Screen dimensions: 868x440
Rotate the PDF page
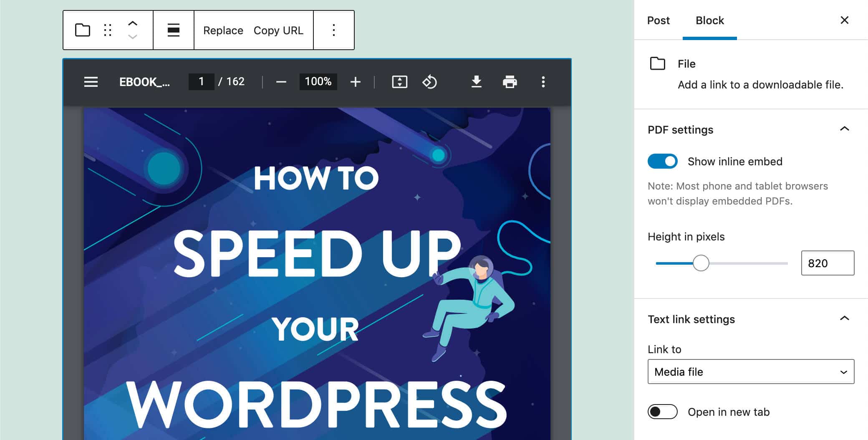[430, 82]
